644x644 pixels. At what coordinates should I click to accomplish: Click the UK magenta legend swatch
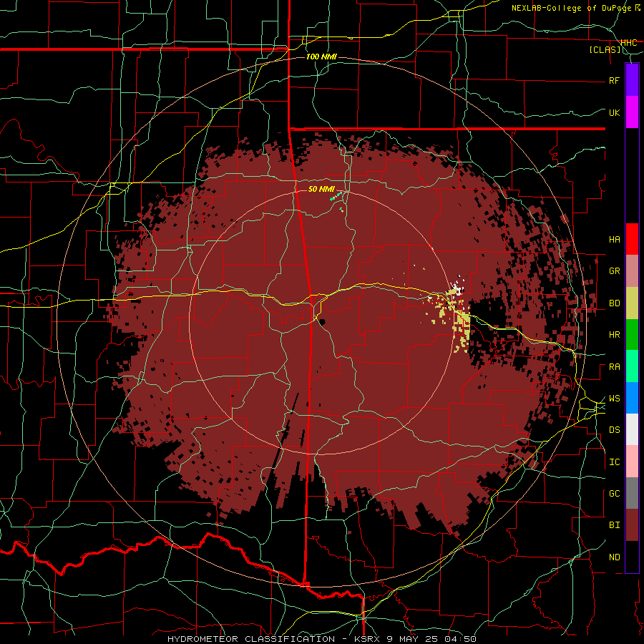(632, 112)
